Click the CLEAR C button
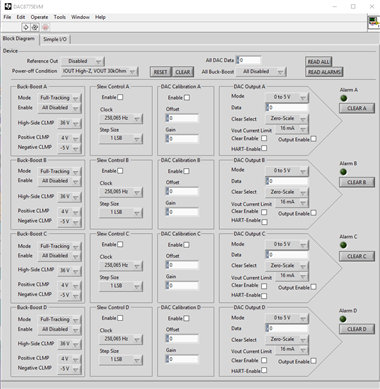380x389 pixels. [x=357, y=256]
